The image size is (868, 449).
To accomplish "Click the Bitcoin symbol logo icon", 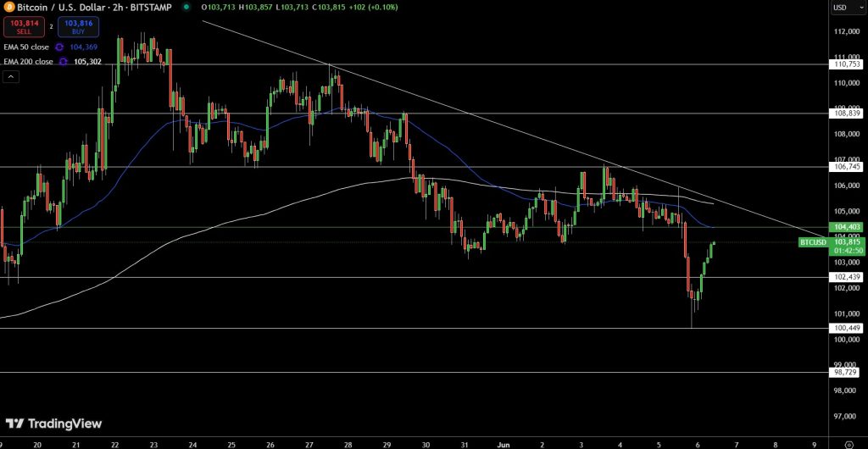I will (8, 7).
